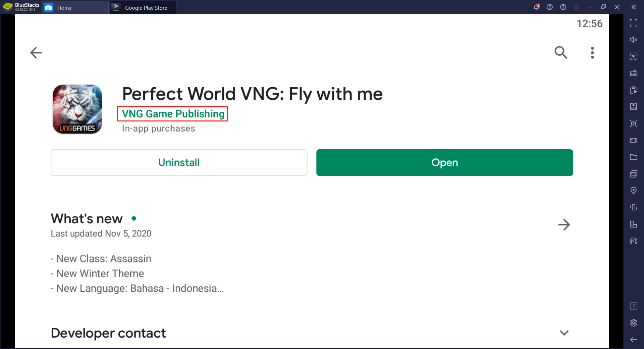Expand the Developer contact section

pyautogui.click(x=564, y=333)
